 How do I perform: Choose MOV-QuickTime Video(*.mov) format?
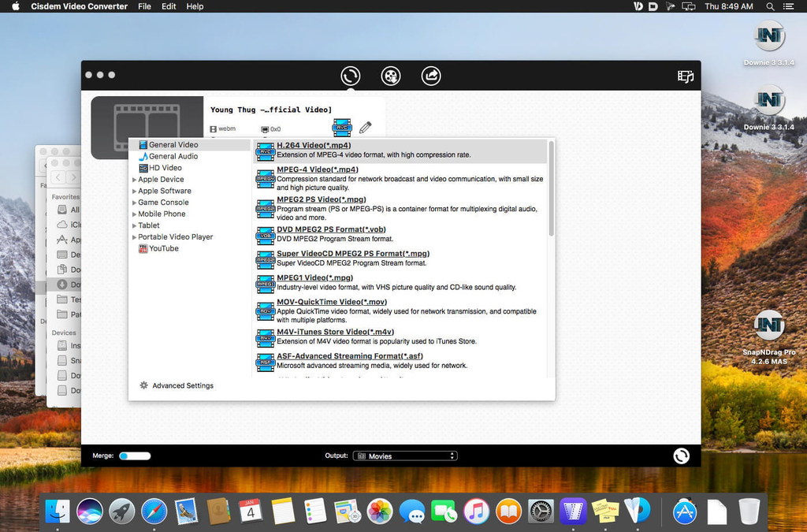tap(331, 302)
